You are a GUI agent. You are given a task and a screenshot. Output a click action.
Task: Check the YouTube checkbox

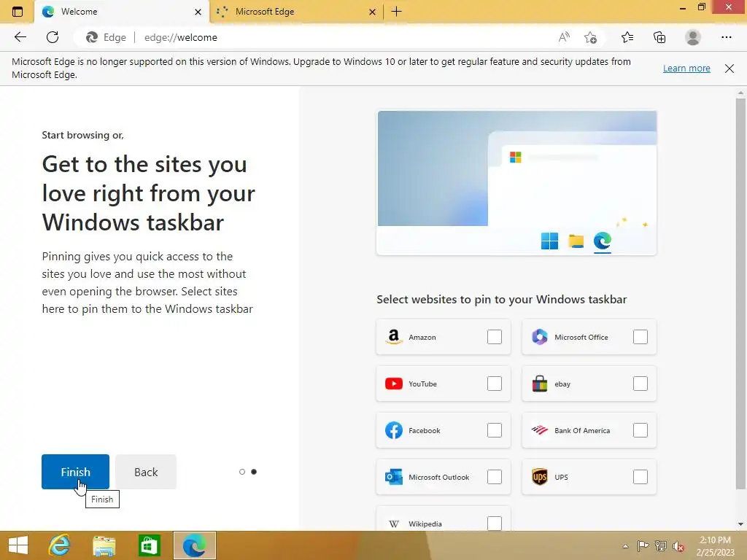(x=495, y=384)
